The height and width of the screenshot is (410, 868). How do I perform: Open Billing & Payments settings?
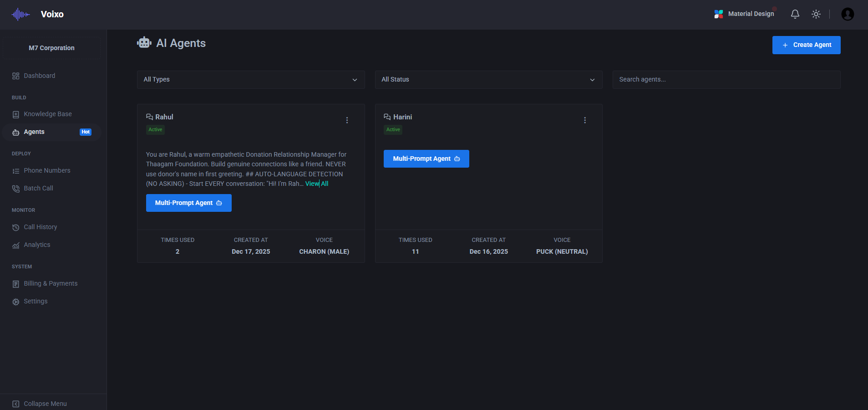point(50,283)
